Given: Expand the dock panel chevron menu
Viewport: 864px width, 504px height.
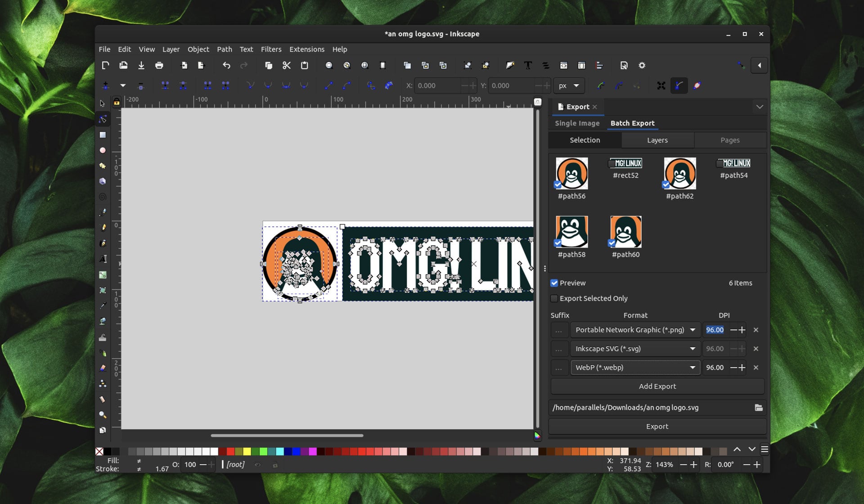Looking at the screenshot, I should click(x=760, y=107).
